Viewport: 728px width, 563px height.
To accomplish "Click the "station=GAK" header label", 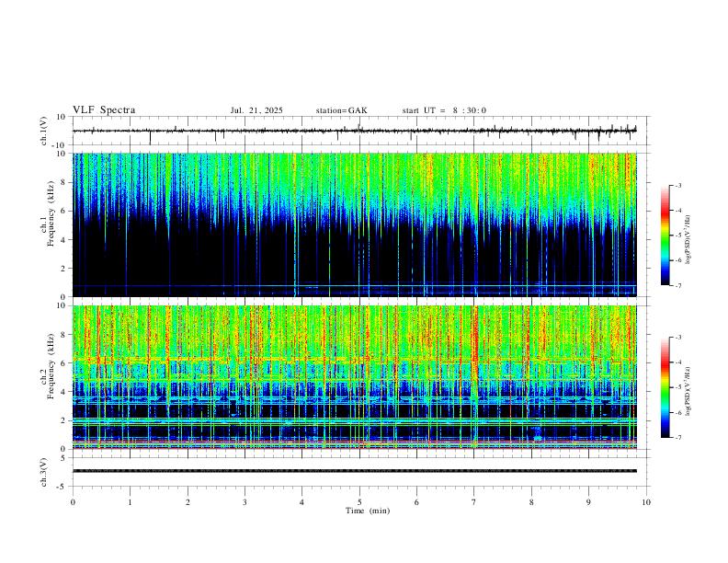I will pos(341,110).
